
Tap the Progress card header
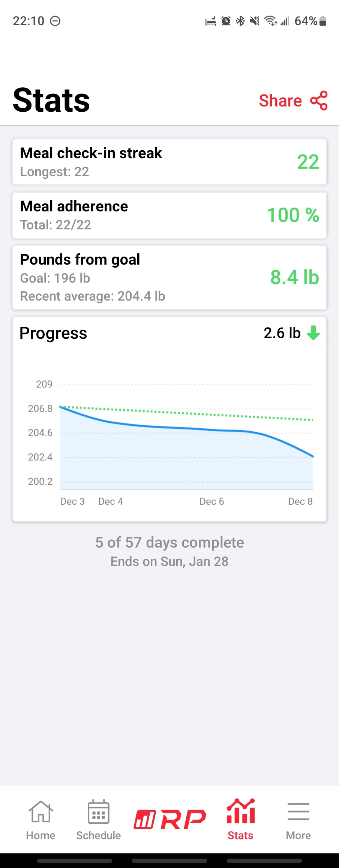coord(169,333)
